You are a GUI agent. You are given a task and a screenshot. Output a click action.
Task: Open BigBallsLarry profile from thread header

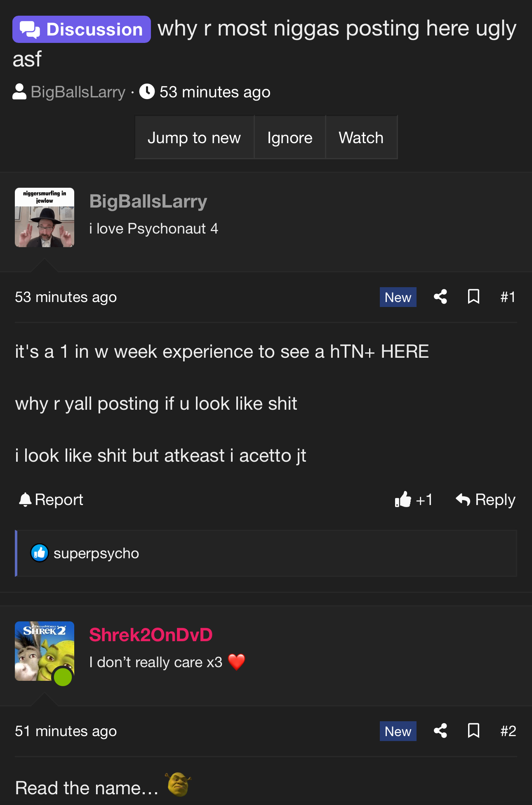point(78,92)
